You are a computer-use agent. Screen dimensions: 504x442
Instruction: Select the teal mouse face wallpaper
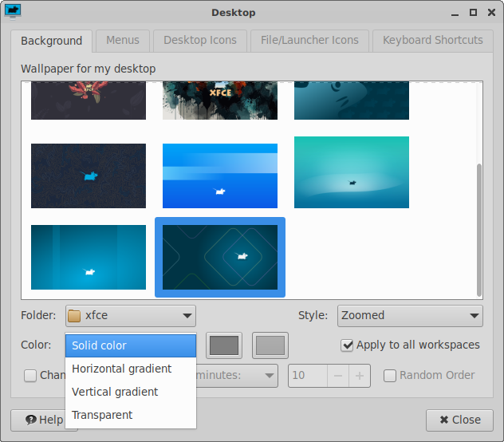(x=352, y=101)
